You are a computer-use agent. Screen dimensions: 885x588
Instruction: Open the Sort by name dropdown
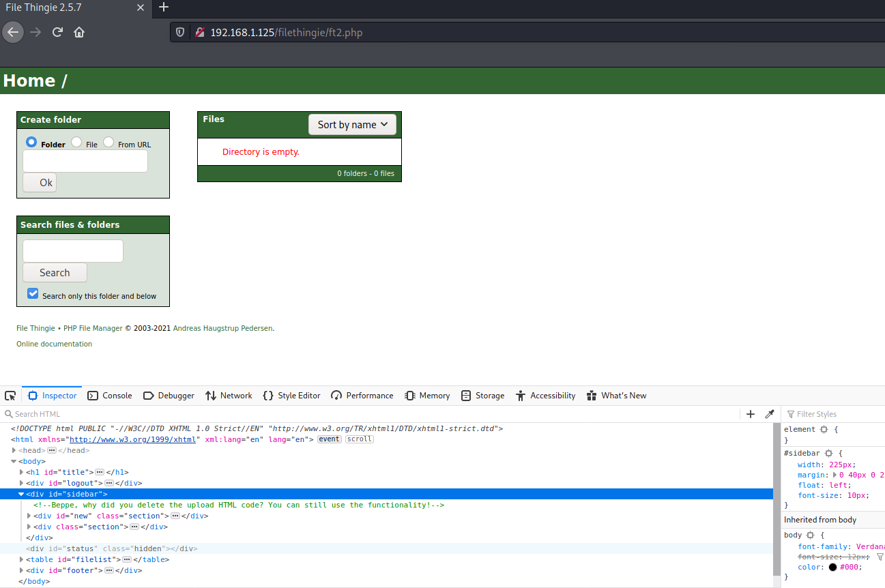(352, 124)
